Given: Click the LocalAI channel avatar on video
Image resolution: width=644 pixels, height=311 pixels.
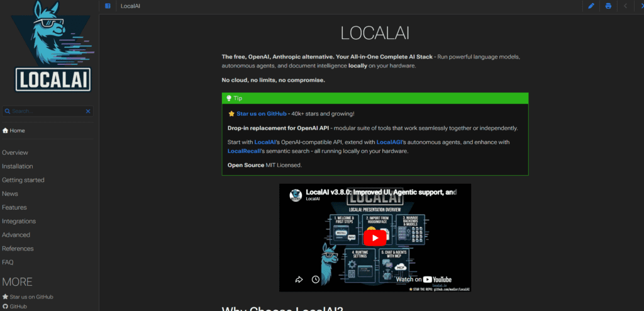Looking at the screenshot, I should coord(296,195).
